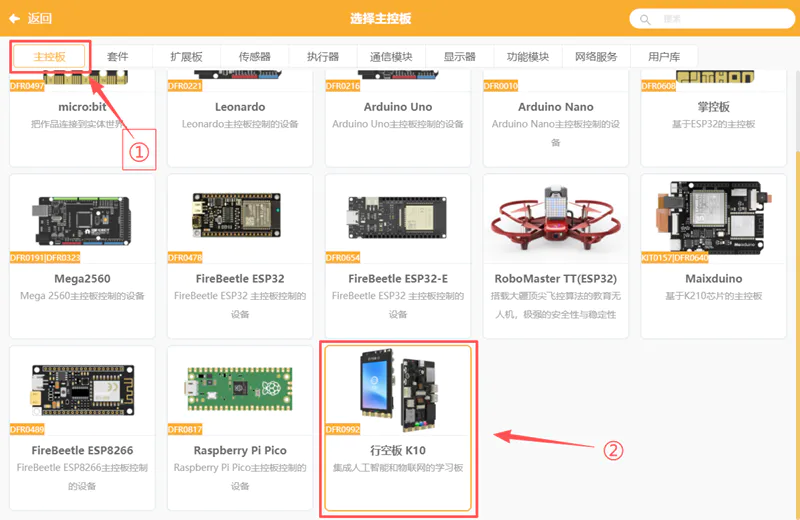Click the Mega 2560主控板控制的设备 description
This screenshot has height=520, width=800.
[x=82, y=296]
